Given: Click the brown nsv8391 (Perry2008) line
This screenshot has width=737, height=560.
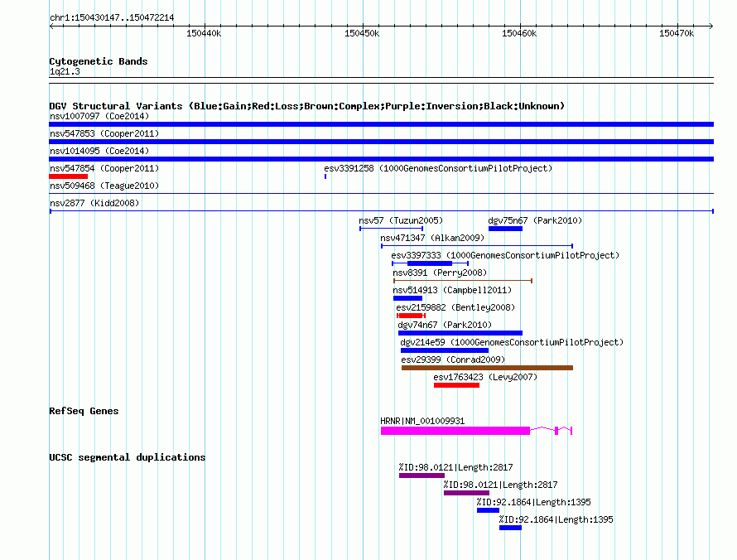Looking at the screenshot, I should [x=463, y=281].
